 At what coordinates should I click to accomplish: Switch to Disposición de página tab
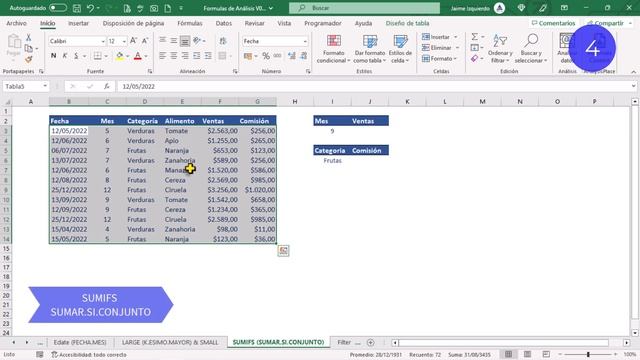point(133,23)
